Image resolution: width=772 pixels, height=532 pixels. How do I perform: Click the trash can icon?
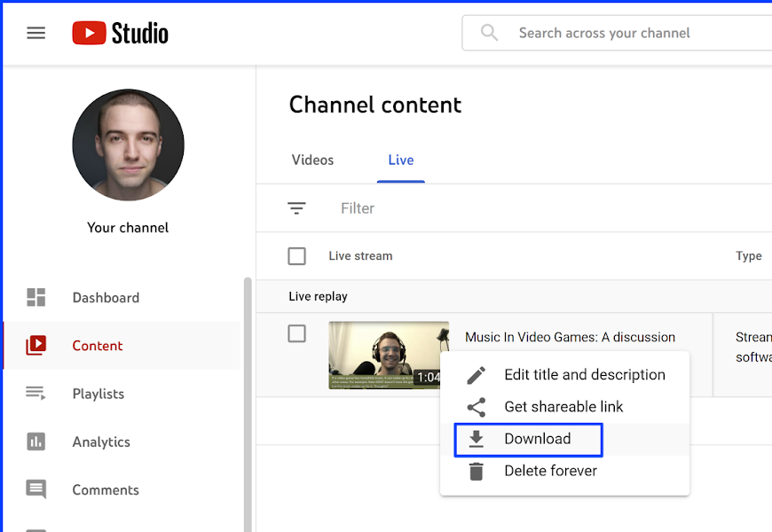click(x=477, y=471)
